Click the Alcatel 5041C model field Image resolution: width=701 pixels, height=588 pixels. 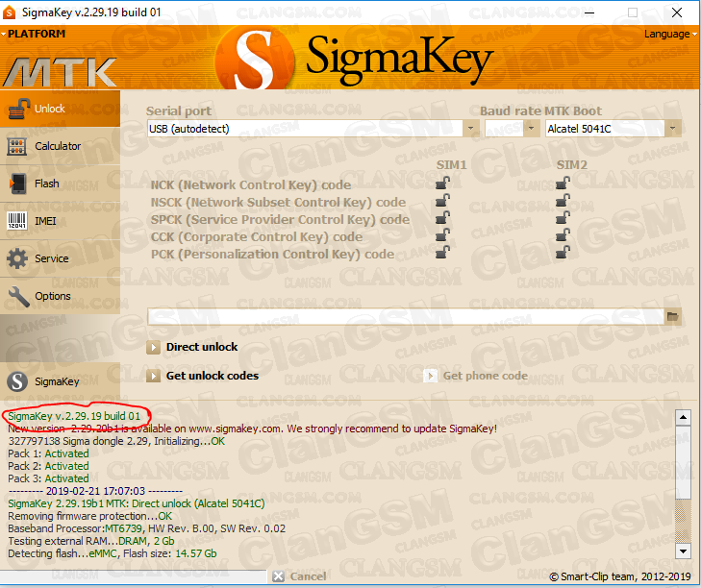pyautogui.click(x=605, y=129)
